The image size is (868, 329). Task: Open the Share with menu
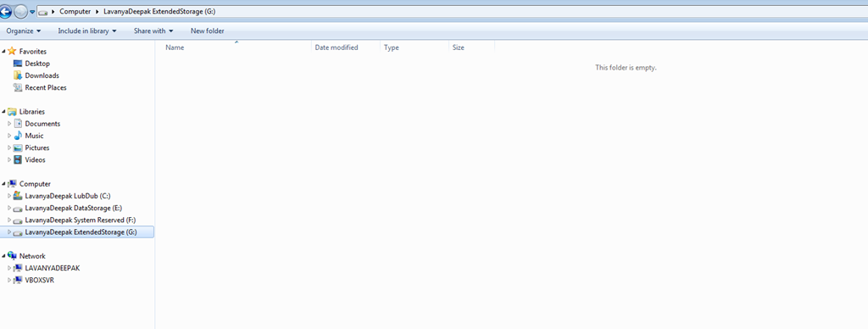click(153, 31)
